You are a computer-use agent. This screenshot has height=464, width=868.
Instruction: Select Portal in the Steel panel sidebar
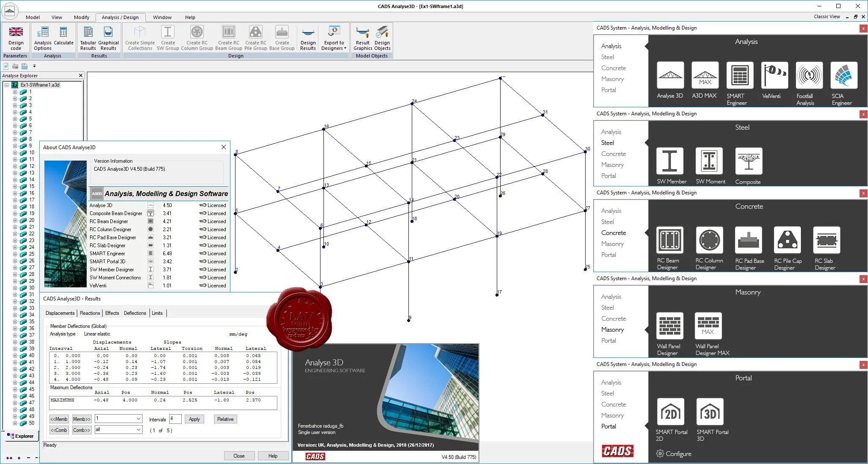point(609,176)
